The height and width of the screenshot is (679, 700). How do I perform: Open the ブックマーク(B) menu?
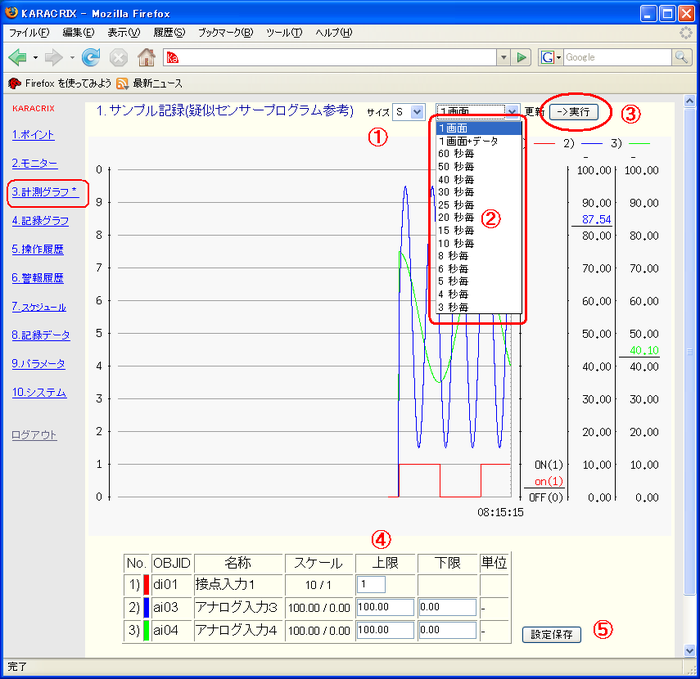[x=225, y=33]
